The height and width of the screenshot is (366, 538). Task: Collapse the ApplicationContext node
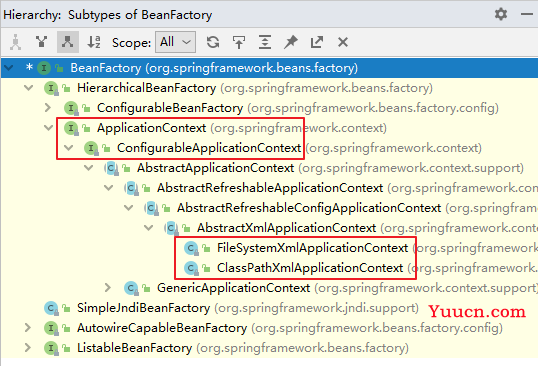click(x=49, y=128)
